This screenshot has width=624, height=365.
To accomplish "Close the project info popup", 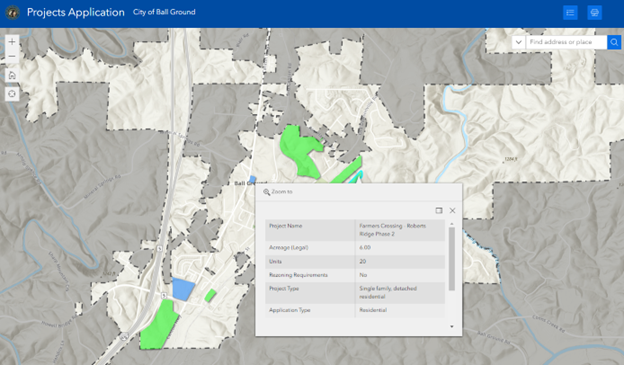I will click(x=452, y=211).
